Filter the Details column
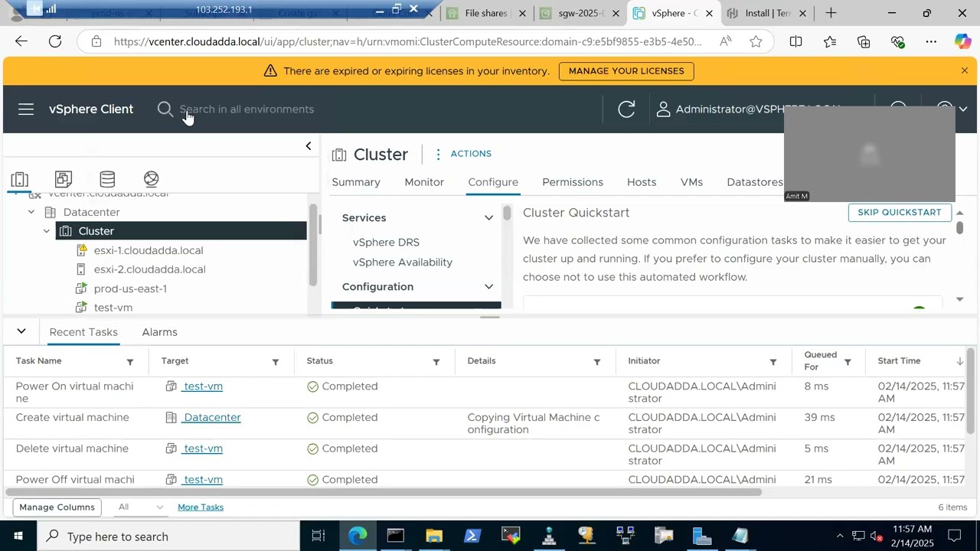 click(x=597, y=362)
